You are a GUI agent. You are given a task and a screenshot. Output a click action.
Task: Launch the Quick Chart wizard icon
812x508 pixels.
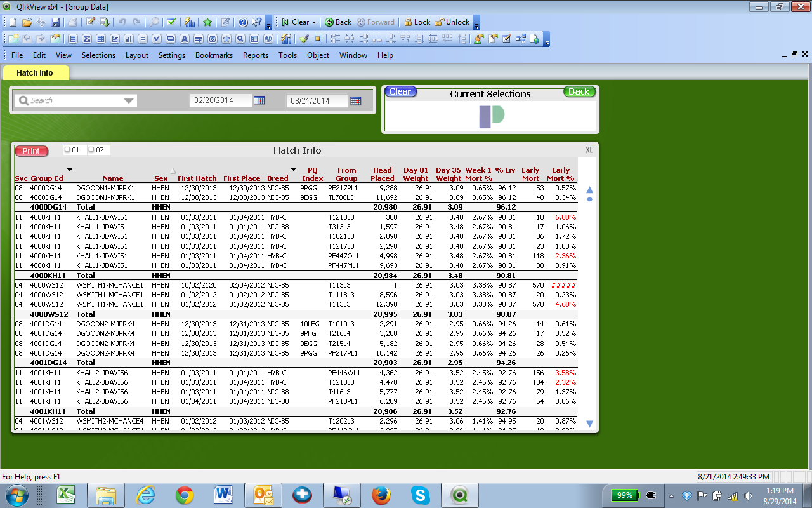tap(190, 22)
